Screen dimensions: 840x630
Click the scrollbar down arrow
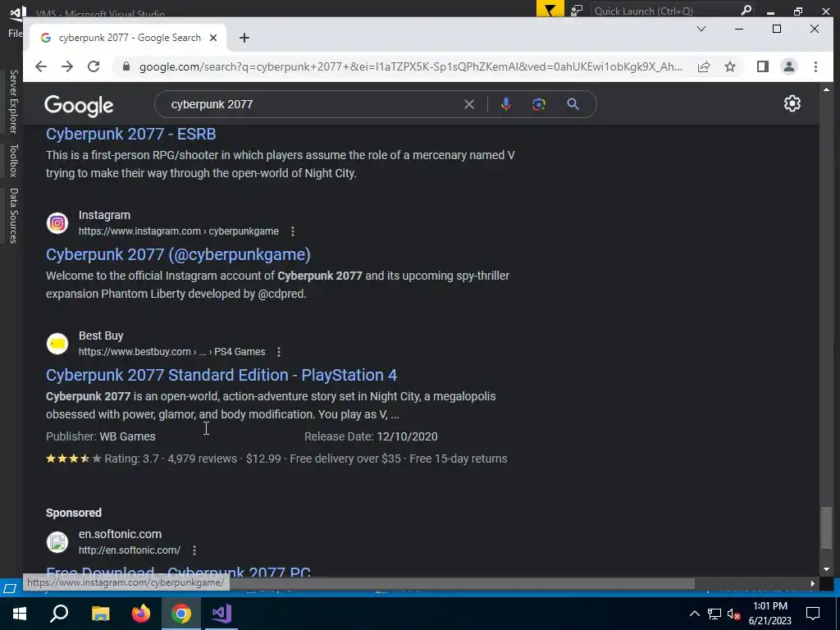[x=827, y=569]
